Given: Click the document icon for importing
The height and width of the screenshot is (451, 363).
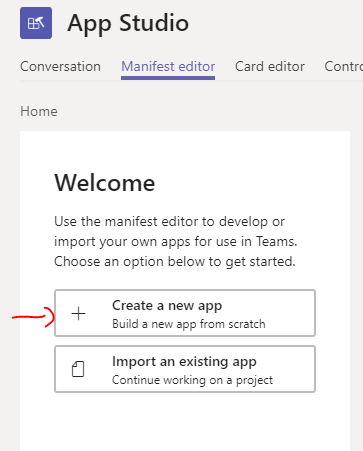Looking at the screenshot, I should (x=78, y=369).
